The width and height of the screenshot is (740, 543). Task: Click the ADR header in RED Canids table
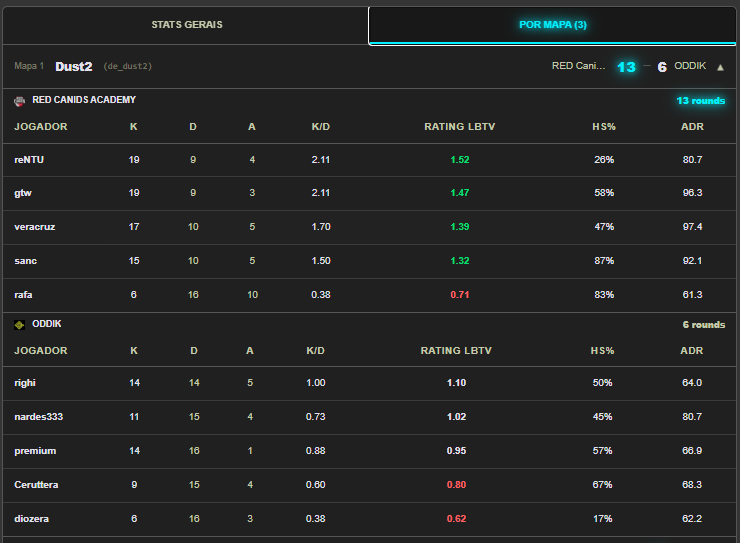(x=692, y=127)
